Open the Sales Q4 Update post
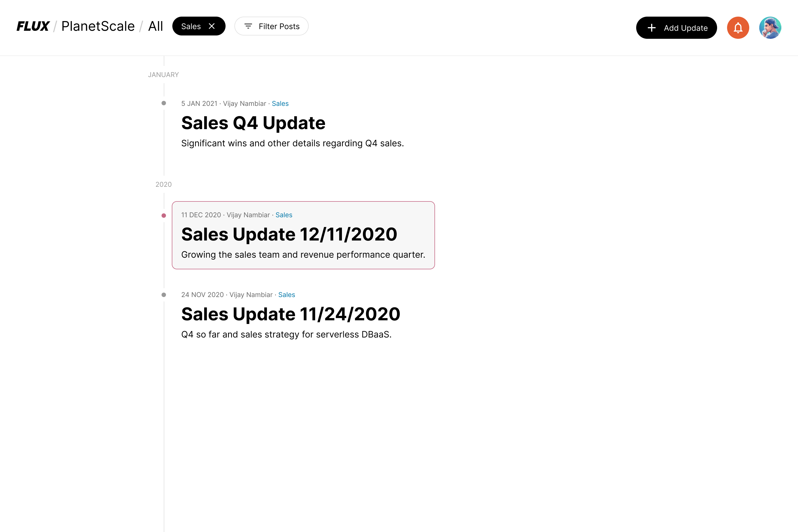 (253, 123)
